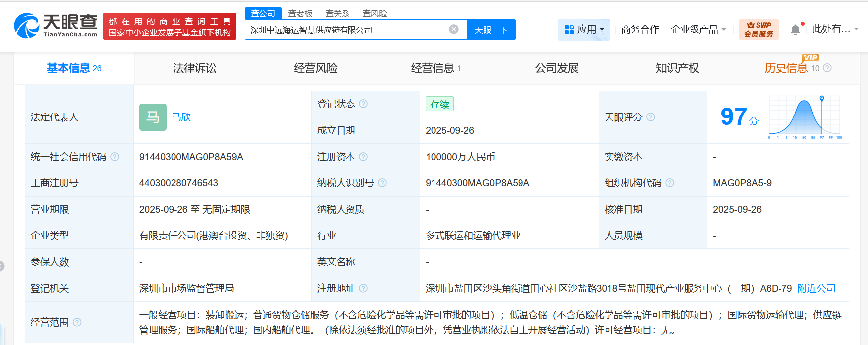
Task: Click help icon next to 统一社会信用代码
Action: [115, 157]
